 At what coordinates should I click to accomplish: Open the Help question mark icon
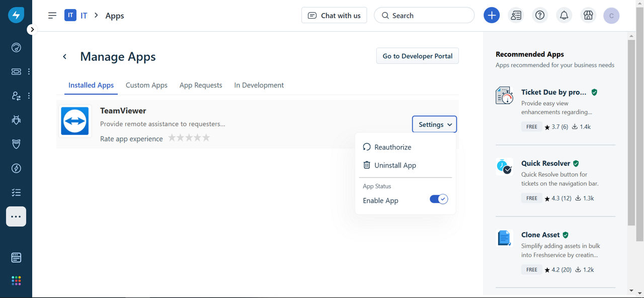(x=540, y=15)
